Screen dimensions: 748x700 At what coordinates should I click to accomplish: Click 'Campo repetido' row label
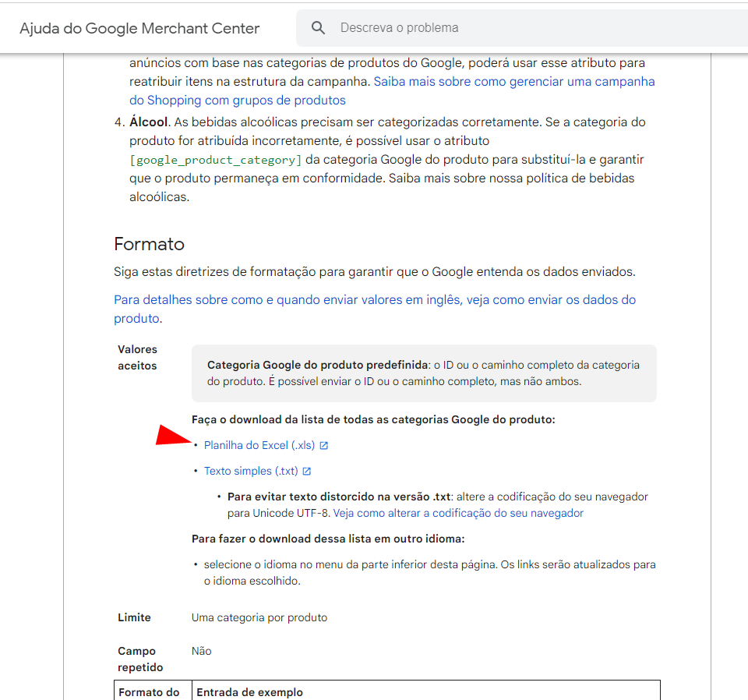140,659
